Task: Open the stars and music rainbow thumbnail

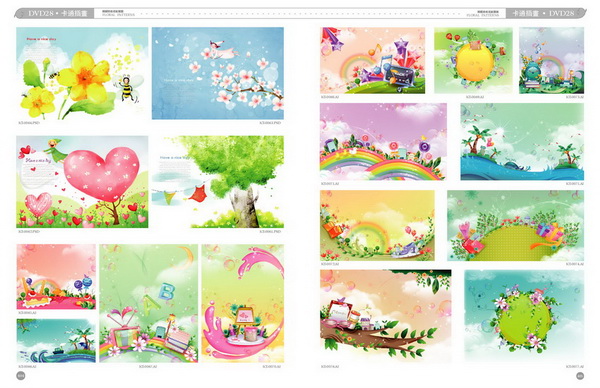Action: 372,60
